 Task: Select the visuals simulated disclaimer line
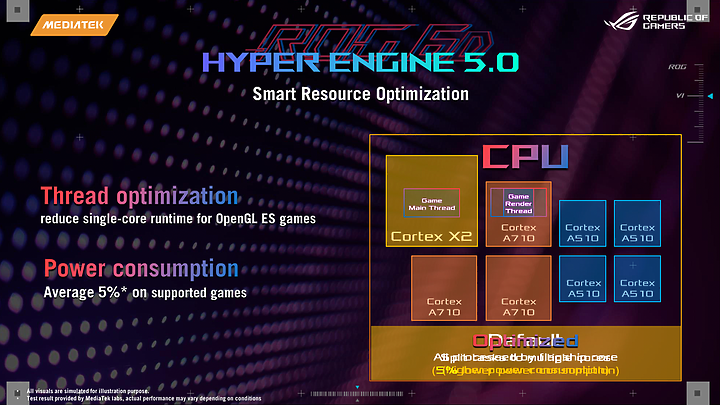[x=88, y=391]
